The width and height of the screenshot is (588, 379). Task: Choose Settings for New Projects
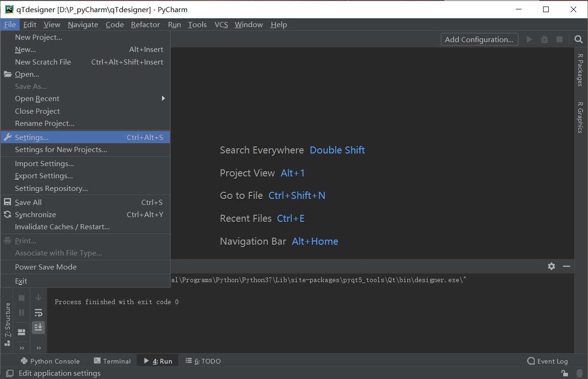click(x=85, y=149)
